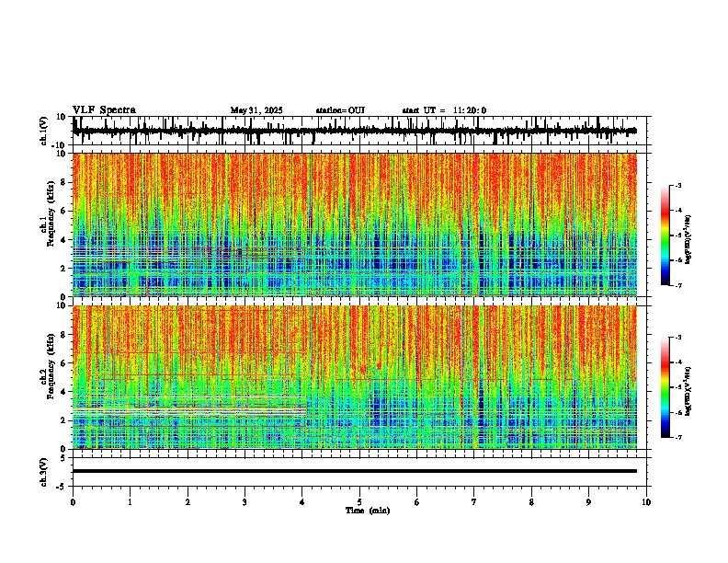Click the ch.3 flat black voltage line
The width and height of the screenshot is (728, 563).
[355, 471]
